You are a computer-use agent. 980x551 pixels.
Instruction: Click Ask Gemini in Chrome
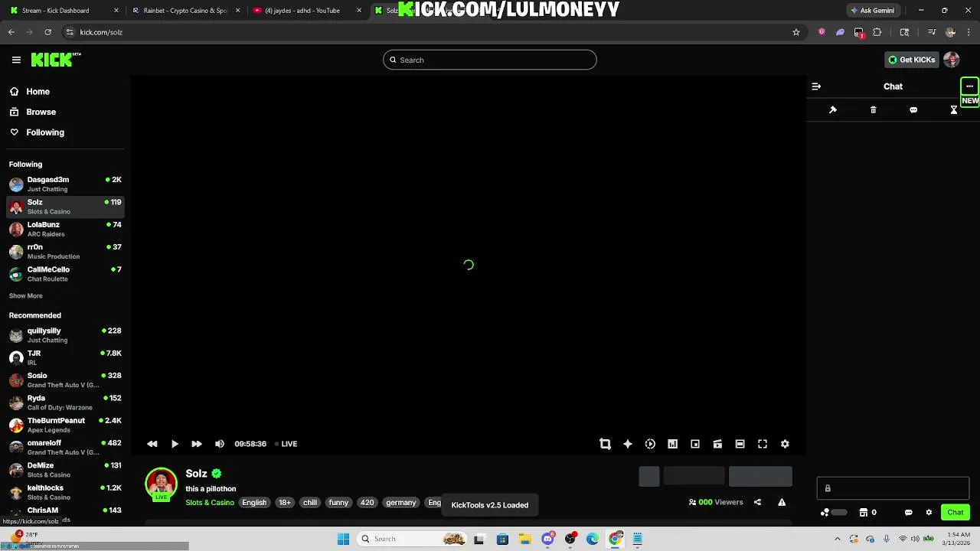(872, 11)
